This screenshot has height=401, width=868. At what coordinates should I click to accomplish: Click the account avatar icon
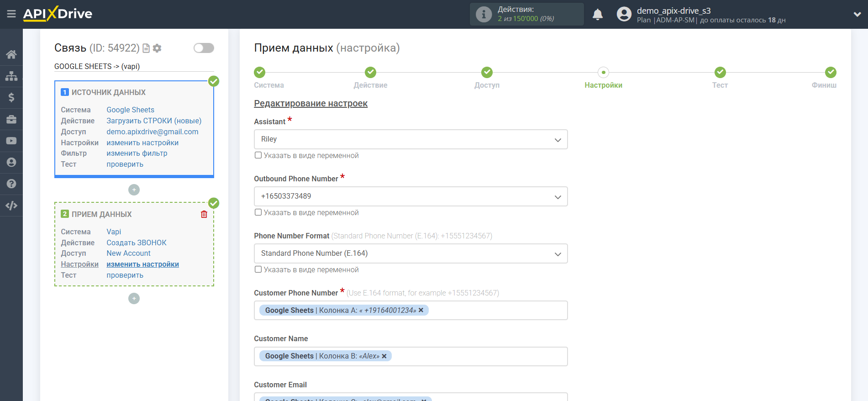pos(624,14)
